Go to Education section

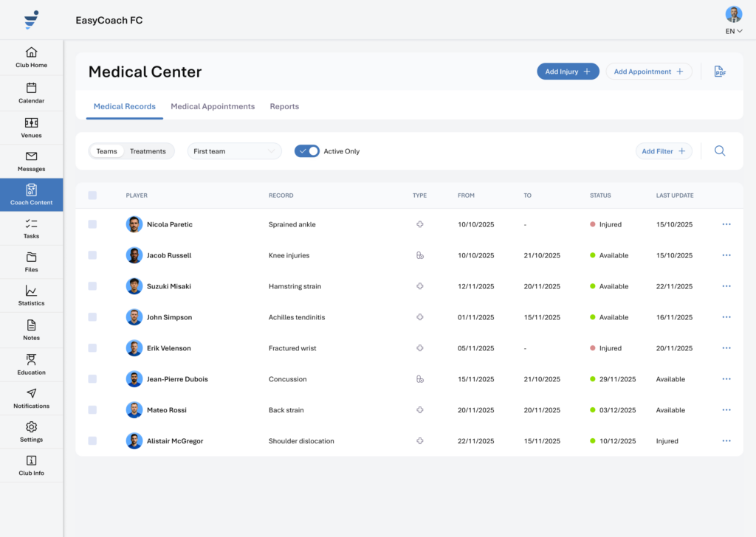[31, 364]
